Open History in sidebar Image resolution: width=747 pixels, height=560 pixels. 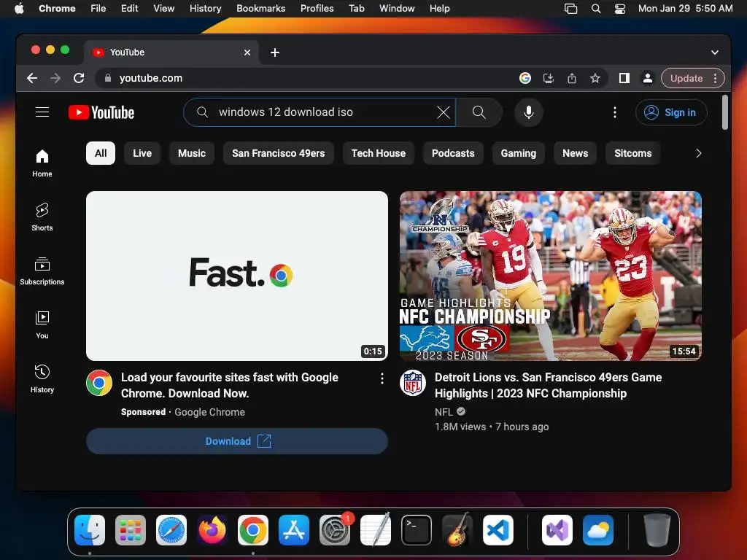click(x=42, y=378)
